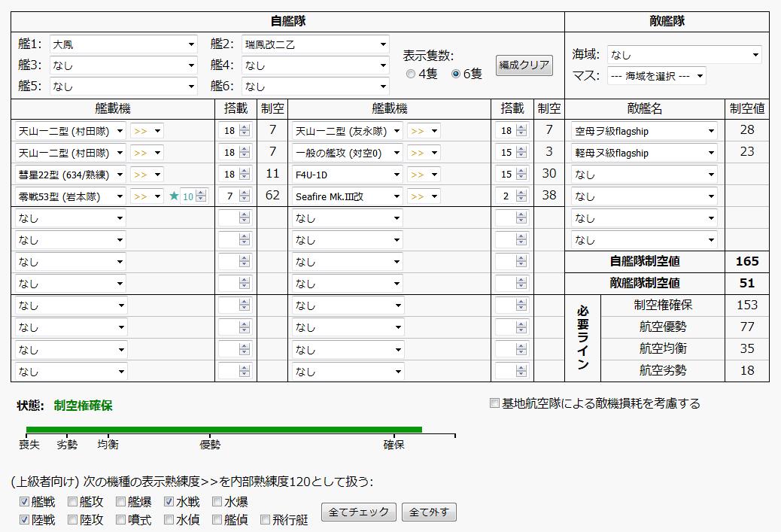Open the third enemy ship dropdown (なし)
This screenshot has height=532, width=781.
tap(644, 175)
